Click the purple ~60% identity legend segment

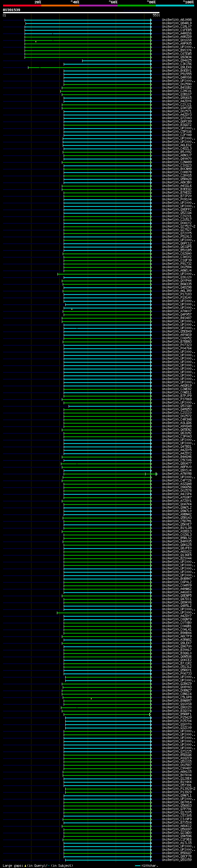click(98, 6)
